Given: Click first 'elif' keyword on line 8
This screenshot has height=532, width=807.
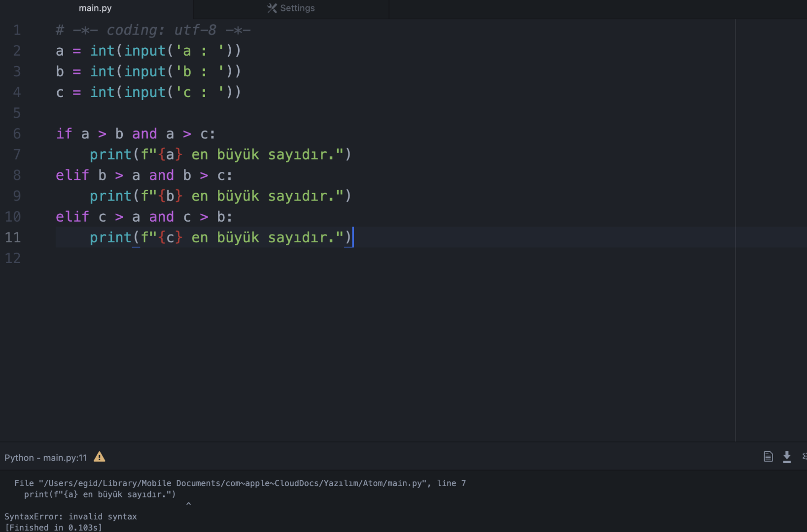Looking at the screenshot, I should (x=72, y=175).
